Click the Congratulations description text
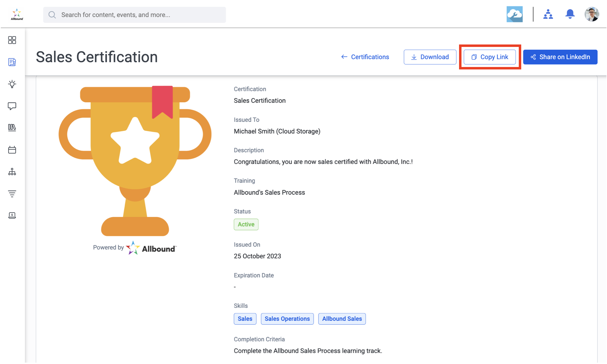 coord(323,162)
